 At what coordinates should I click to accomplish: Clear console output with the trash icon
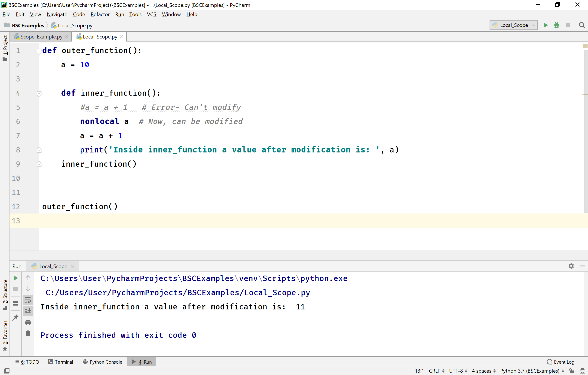pos(28,333)
